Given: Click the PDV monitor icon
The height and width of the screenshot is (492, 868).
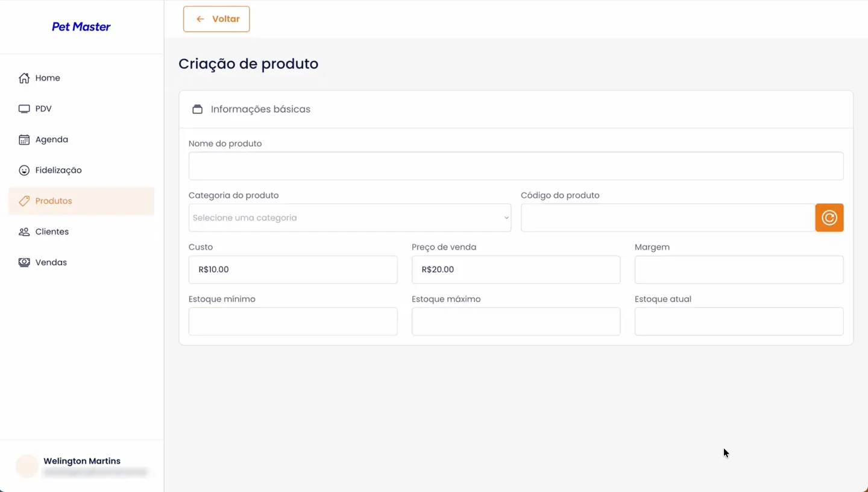Looking at the screenshot, I should [24, 109].
